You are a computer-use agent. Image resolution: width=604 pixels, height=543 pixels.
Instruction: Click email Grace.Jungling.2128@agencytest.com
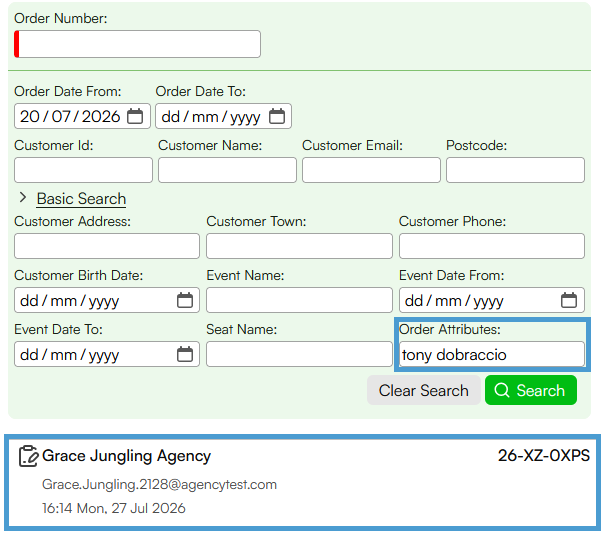tap(159, 484)
